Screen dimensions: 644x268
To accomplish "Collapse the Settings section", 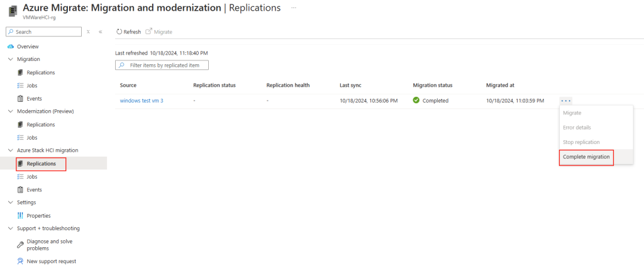I will pos(11,203).
